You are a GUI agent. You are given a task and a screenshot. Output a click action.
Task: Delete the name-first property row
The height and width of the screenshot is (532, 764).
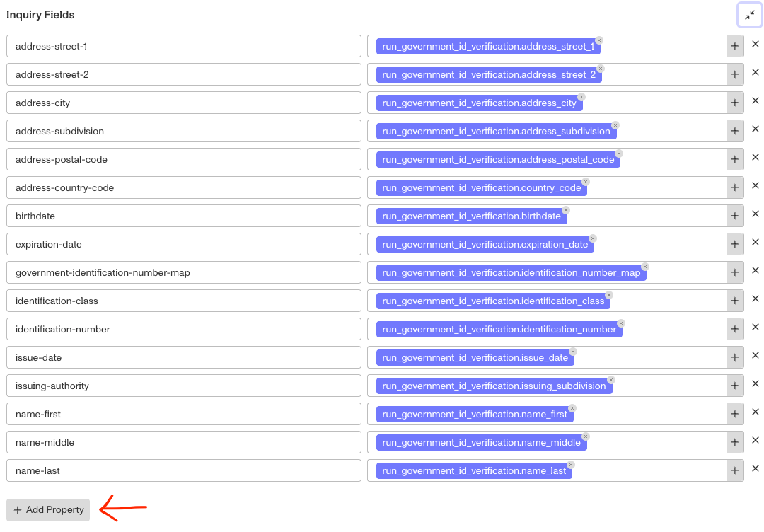coord(756,412)
